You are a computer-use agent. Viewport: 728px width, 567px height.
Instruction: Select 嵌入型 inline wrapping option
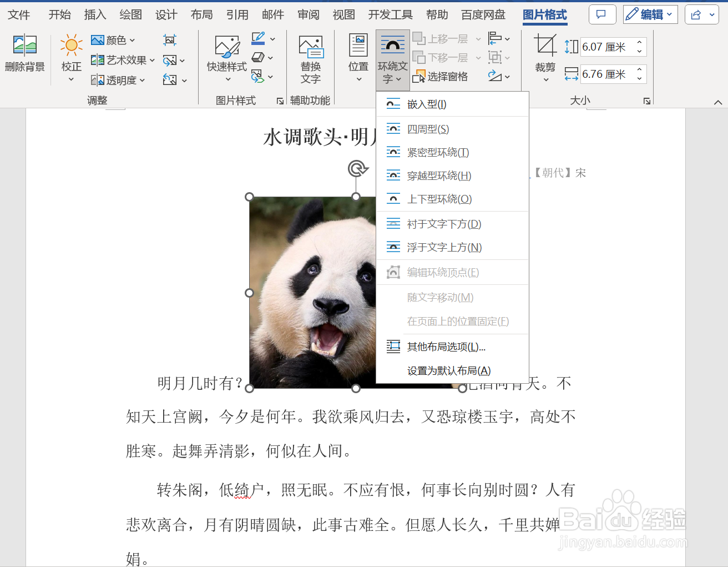tap(452, 104)
